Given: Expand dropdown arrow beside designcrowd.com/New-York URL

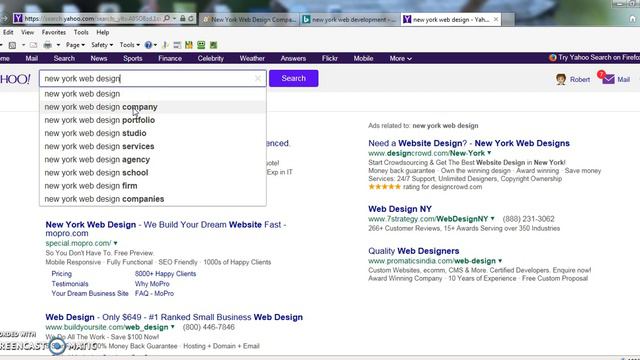Looking at the screenshot, I should (x=489, y=153).
